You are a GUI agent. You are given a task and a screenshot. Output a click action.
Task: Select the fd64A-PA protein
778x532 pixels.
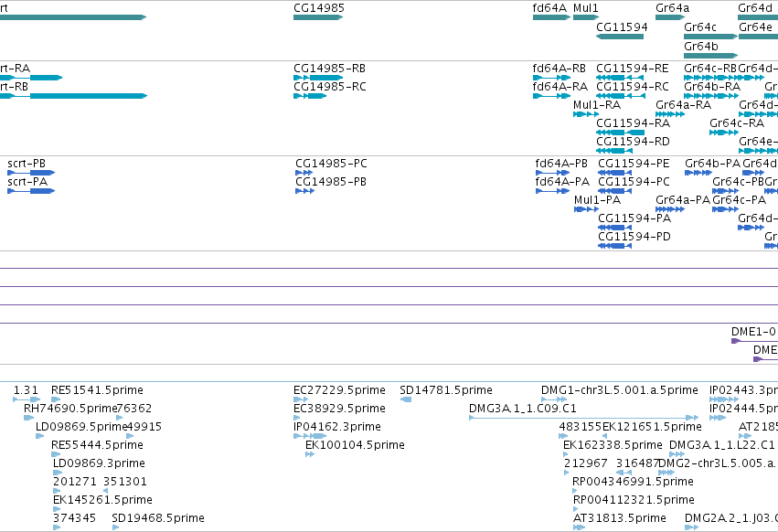click(x=553, y=191)
